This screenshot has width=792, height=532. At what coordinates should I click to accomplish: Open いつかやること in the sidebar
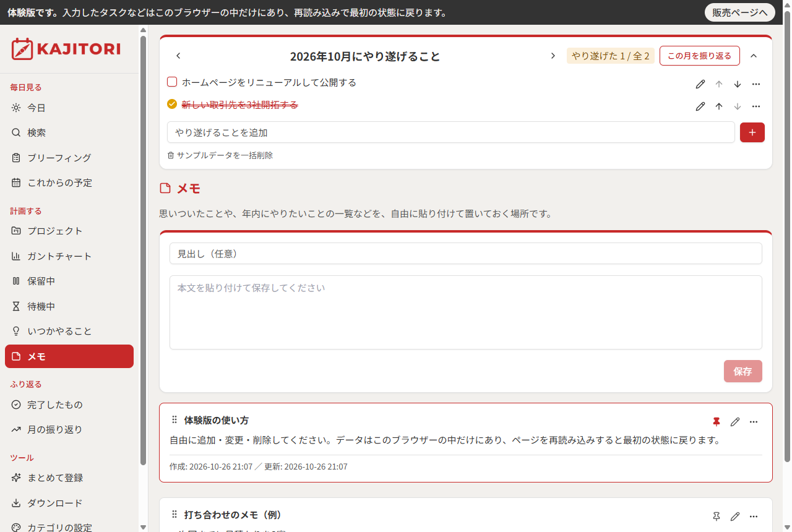[69, 331]
